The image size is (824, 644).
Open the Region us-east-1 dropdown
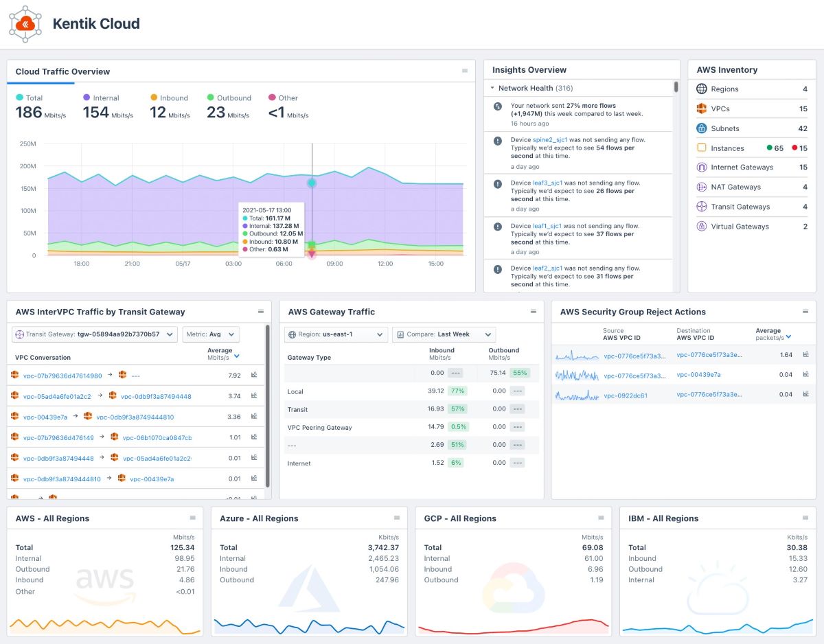[336, 334]
